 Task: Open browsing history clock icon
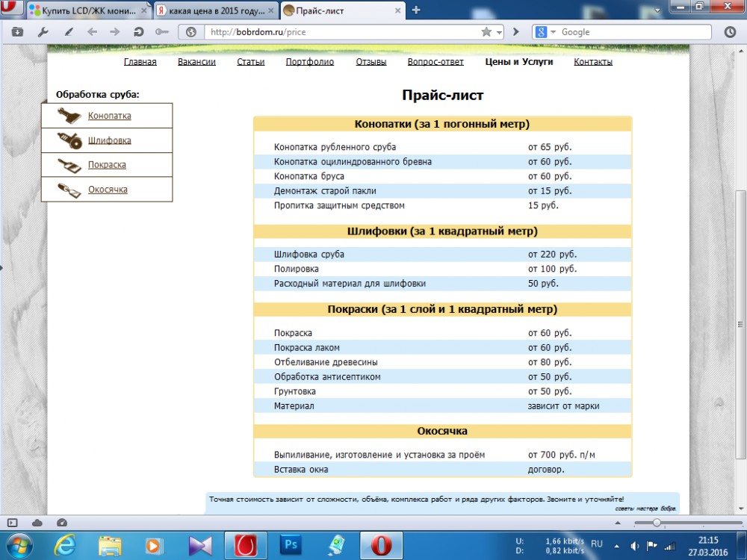click(730, 32)
